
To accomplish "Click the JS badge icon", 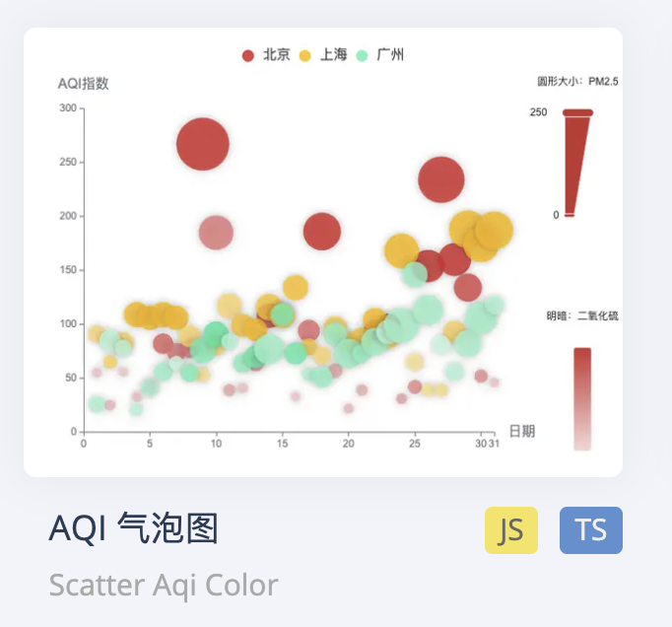I will coord(510,530).
